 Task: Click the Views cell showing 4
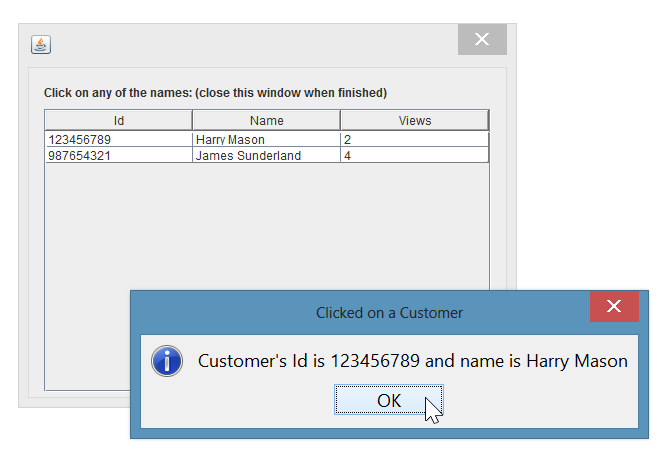[x=415, y=156]
